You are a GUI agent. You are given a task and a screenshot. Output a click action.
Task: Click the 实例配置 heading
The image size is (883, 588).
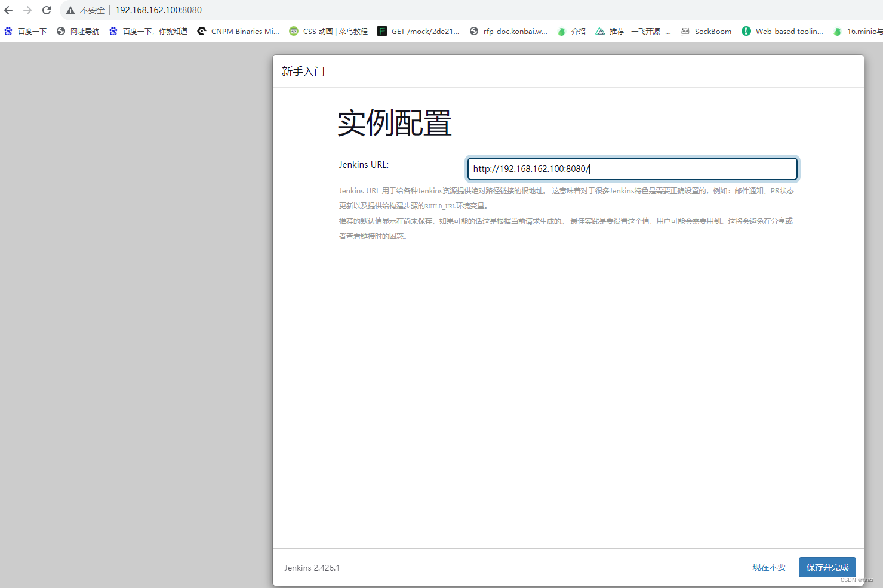point(395,123)
